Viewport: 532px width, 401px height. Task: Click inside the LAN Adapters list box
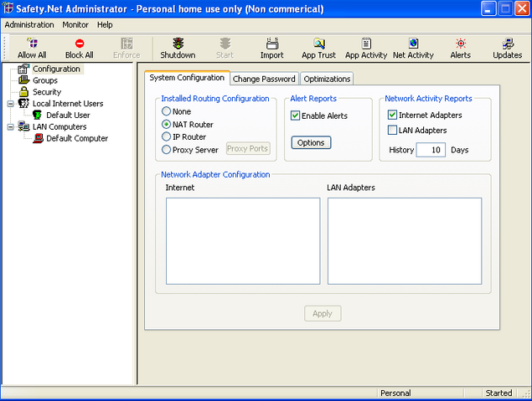(405, 241)
